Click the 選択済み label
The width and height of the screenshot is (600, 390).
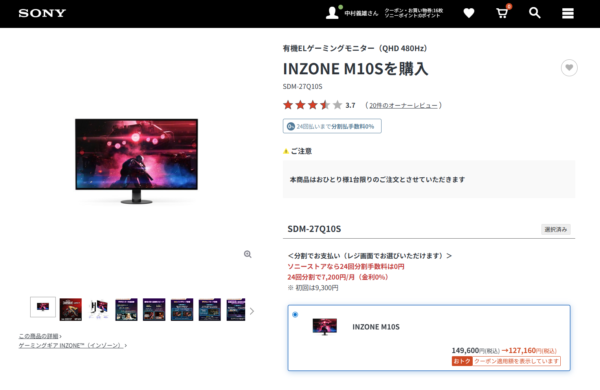tap(556, 229)
